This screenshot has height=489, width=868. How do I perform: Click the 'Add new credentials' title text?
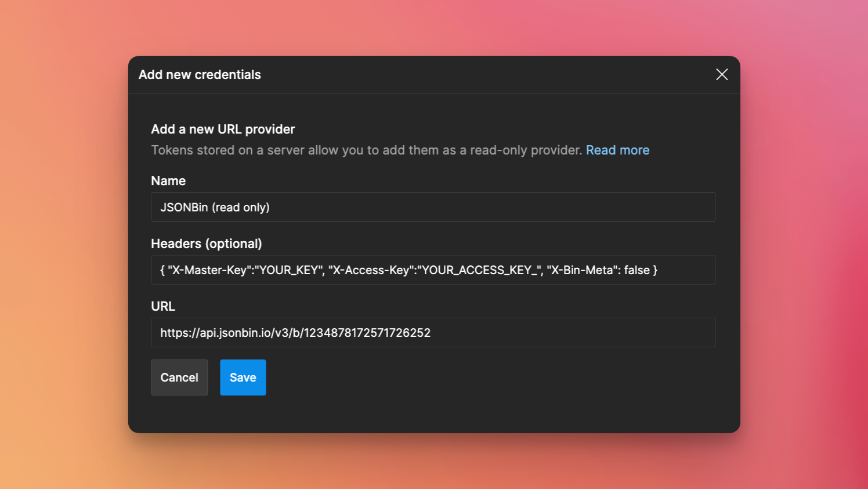[x=200, y=74]
